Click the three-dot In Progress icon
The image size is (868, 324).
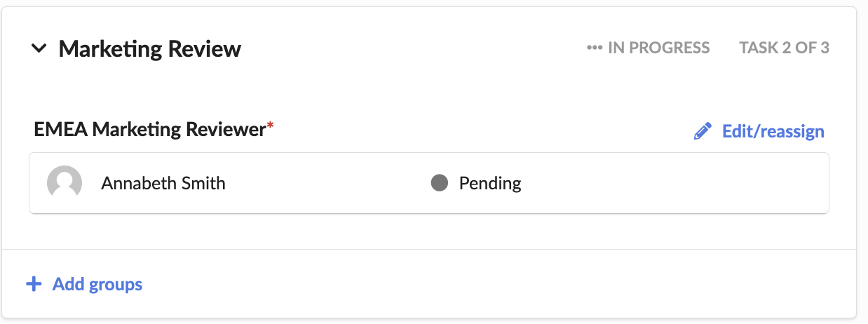point(595,48)
